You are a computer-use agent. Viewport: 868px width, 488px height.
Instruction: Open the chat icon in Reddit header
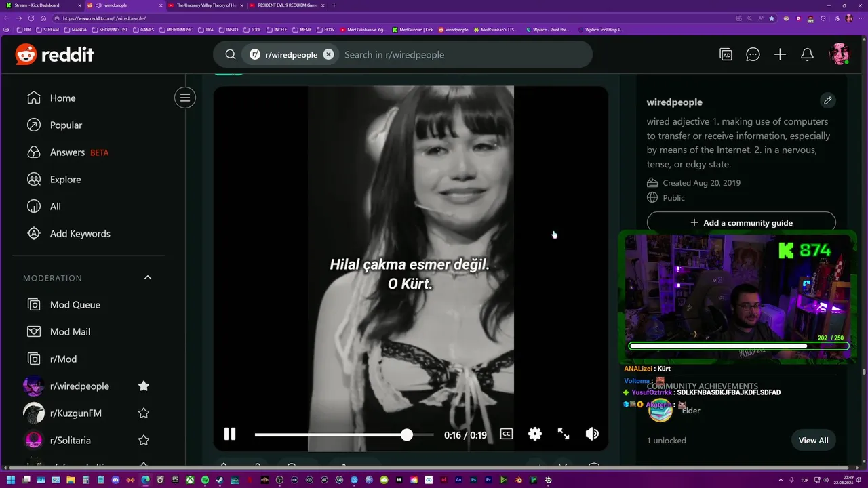753,54
